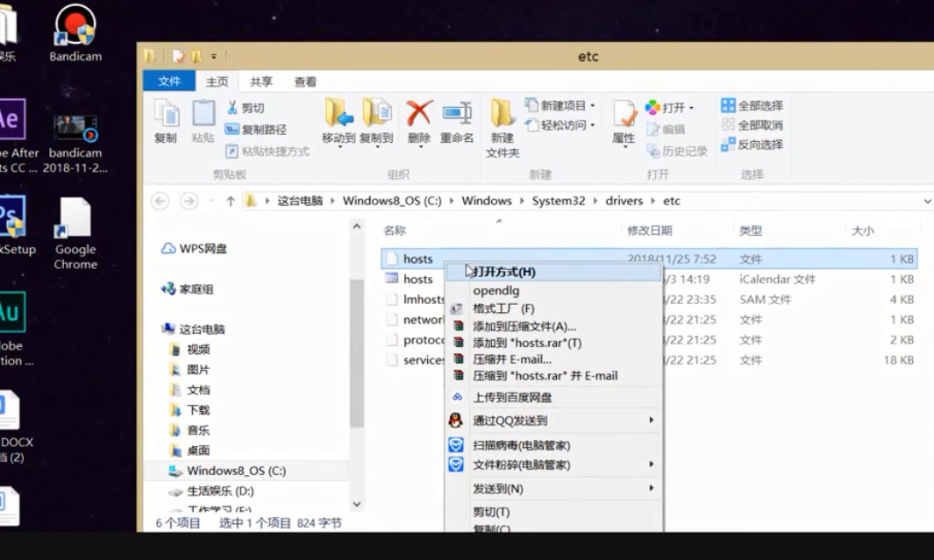The width and height of the screenshot is (934, 560).
Task: Select 生活娱乐 (D:) drive in tree
Action: pos(212,491)
